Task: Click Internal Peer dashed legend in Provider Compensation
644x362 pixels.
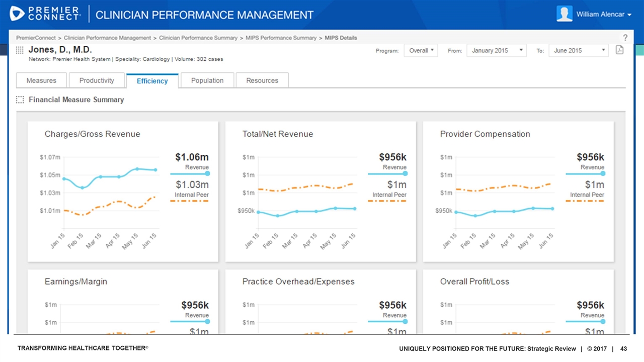Action: tap(585, 201)
